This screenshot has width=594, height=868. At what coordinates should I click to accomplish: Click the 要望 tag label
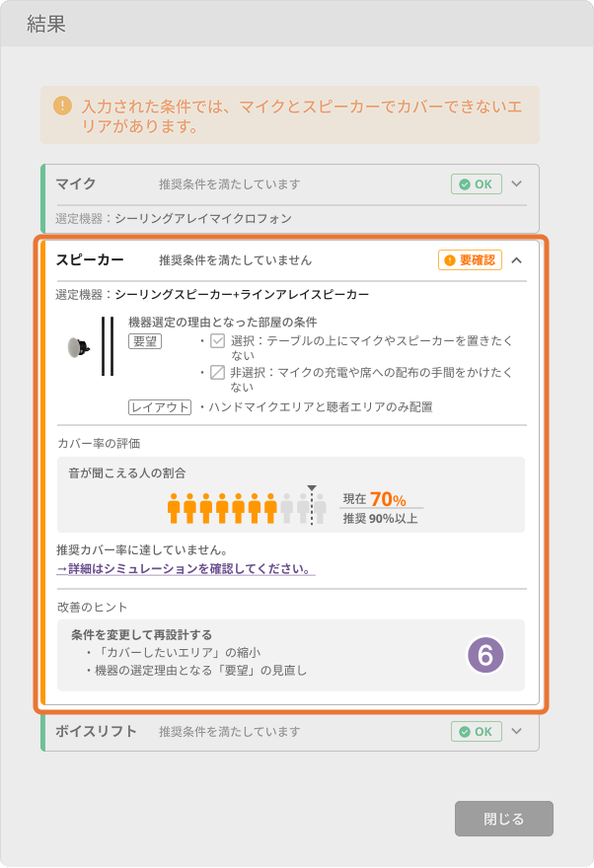point(145,341)
